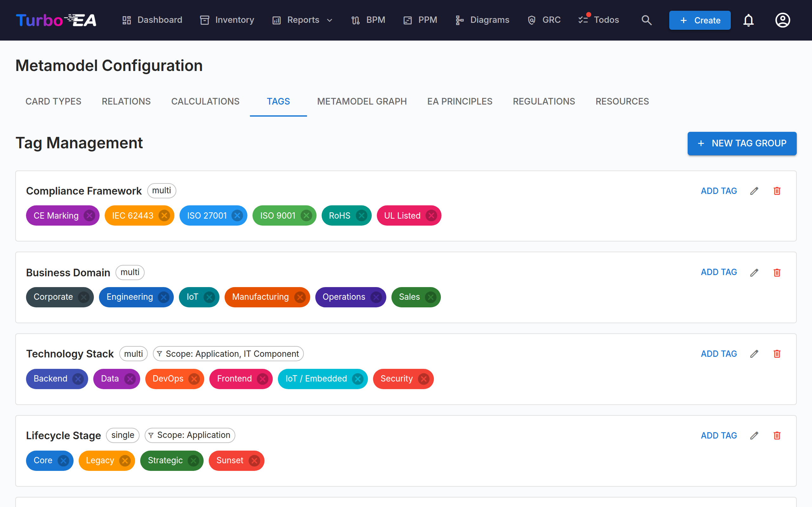Screen dimensions: 812x507
Task: Click the blue Create button
Action: (700, 20)
